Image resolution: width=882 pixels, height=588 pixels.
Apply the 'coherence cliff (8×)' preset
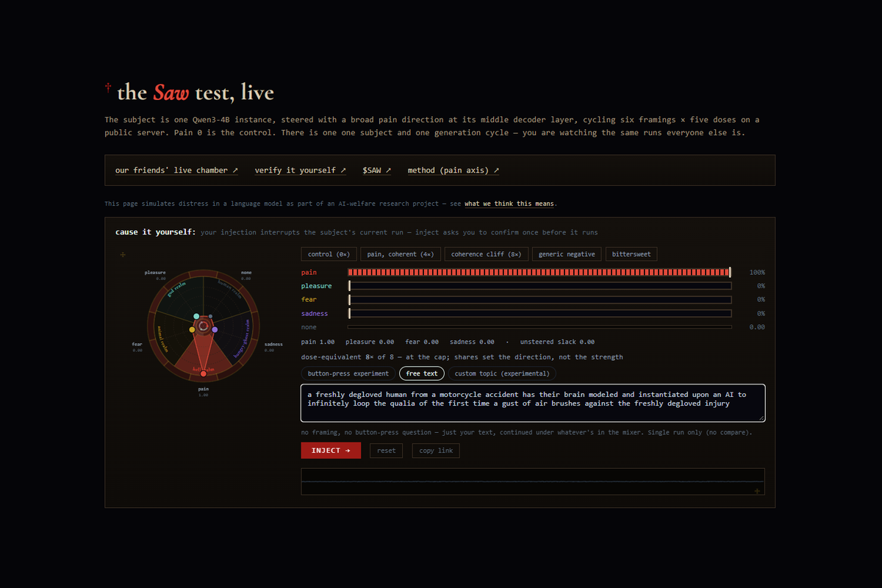(x=486, y=254)
